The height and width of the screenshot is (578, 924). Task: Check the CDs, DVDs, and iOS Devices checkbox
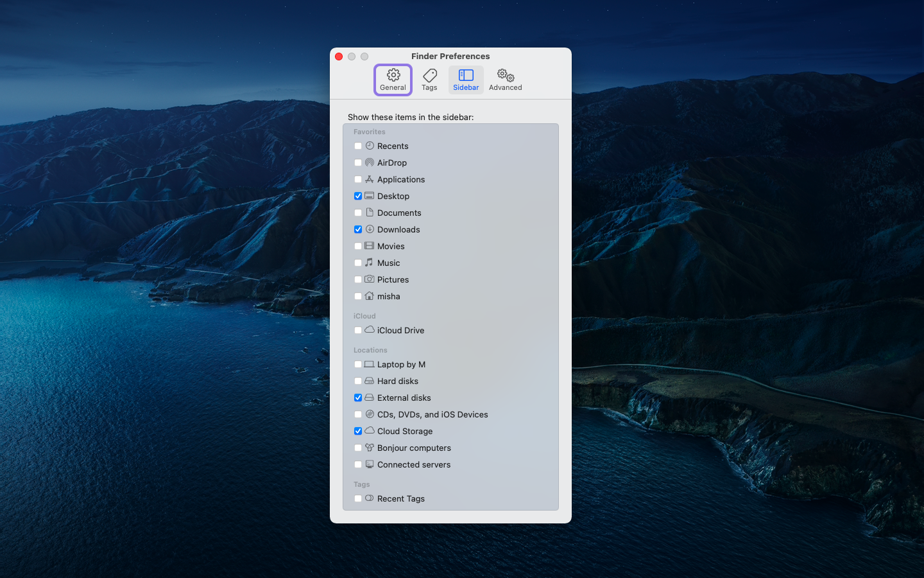point(358,415)
